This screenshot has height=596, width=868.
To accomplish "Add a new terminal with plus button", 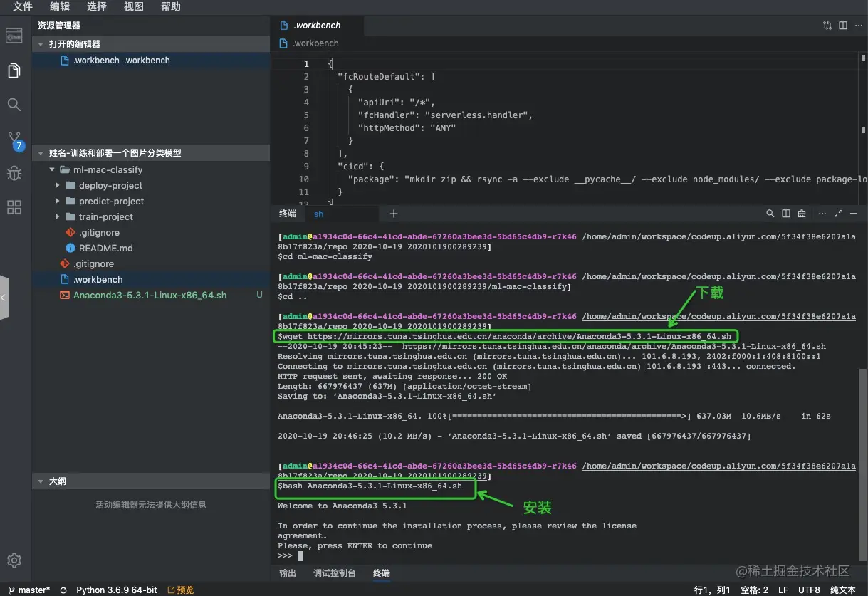I will click(394, 214).
